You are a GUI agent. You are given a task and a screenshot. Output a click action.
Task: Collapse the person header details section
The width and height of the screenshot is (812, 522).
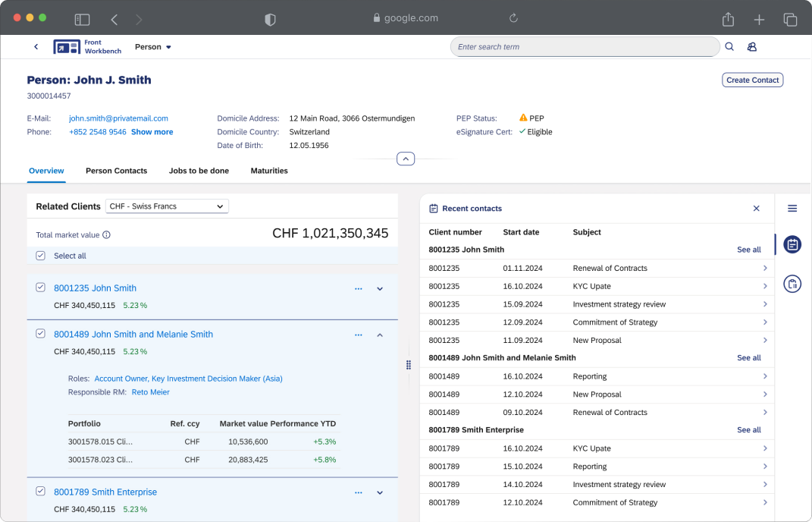[x=406, y=159]
